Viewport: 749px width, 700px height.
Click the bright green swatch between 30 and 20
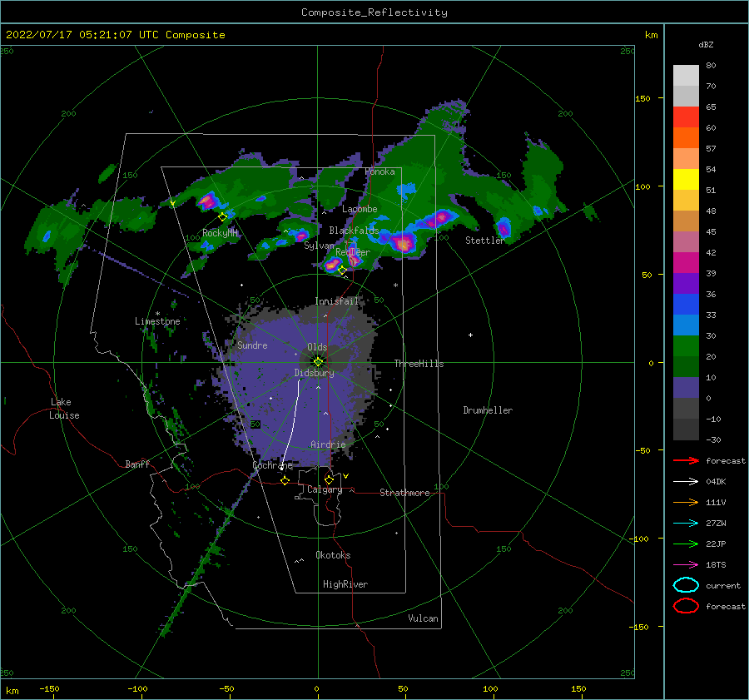[686, 346]
